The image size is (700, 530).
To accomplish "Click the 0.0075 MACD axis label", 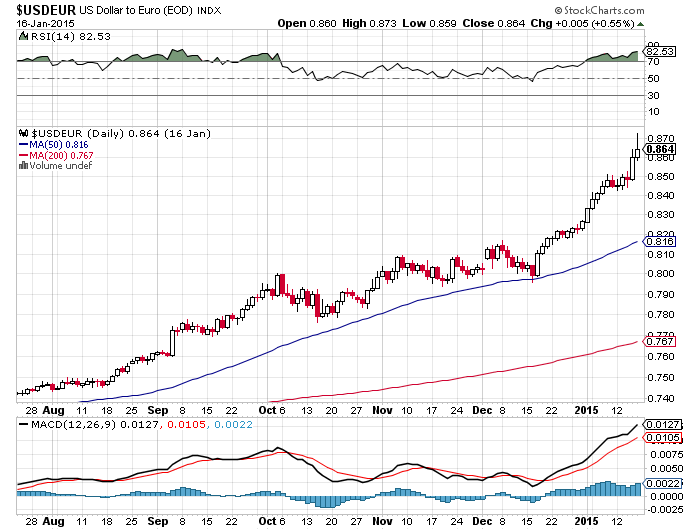I will 667,455.
